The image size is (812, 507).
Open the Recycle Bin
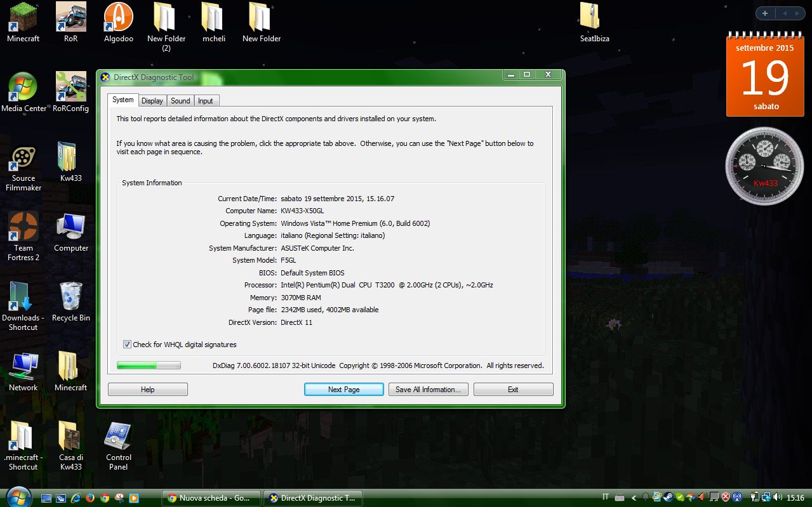pyautogui.click(x=70, y=301)
